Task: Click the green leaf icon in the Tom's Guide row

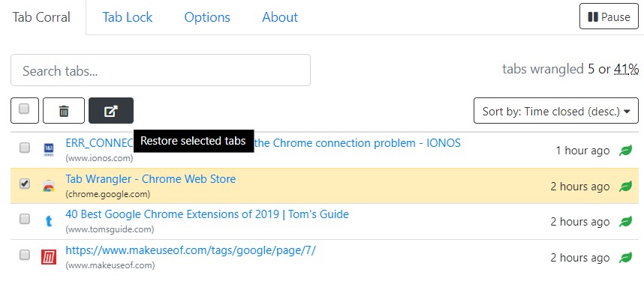Action: point(625,222)
